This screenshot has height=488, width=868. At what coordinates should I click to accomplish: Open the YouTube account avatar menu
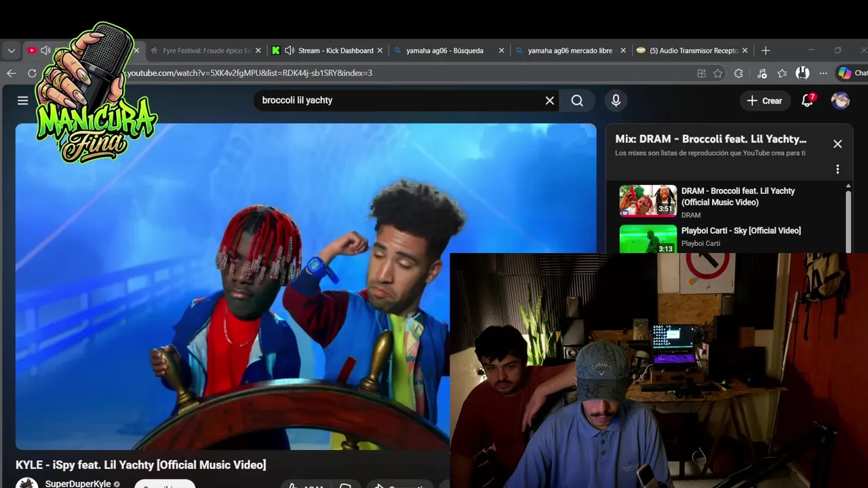point(840,100)
